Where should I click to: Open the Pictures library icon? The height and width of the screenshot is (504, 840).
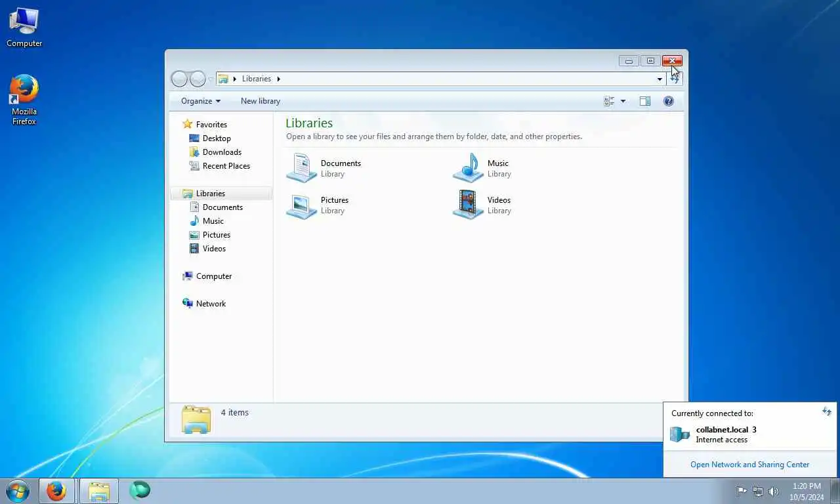point(302,205)
